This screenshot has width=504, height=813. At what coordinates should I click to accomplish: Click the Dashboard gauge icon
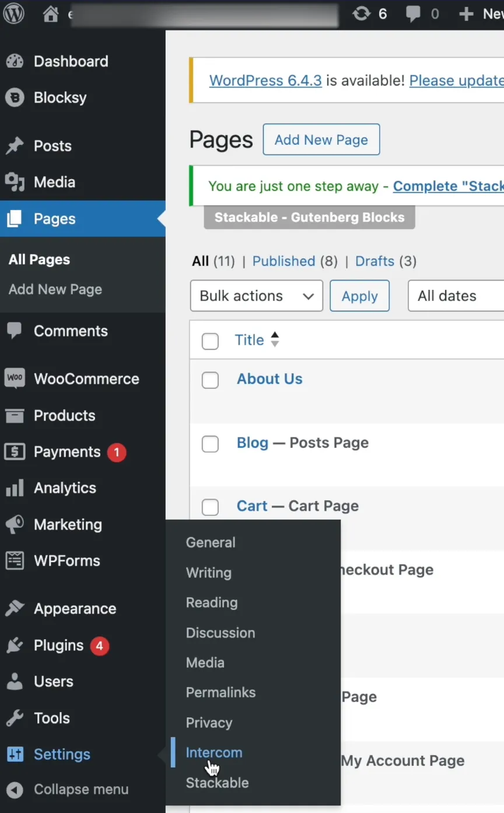click(15, 61)
